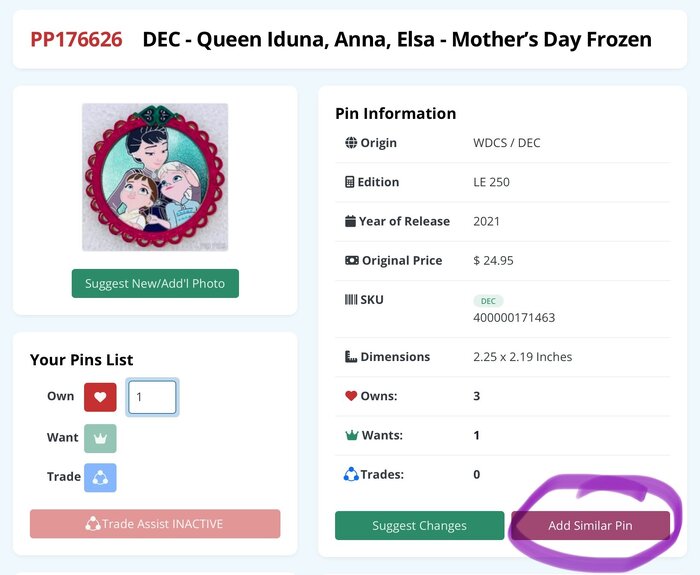Click the Year of Release calendar icon
This screenshot has width=700, height=575.
click(x=350, y=221)
